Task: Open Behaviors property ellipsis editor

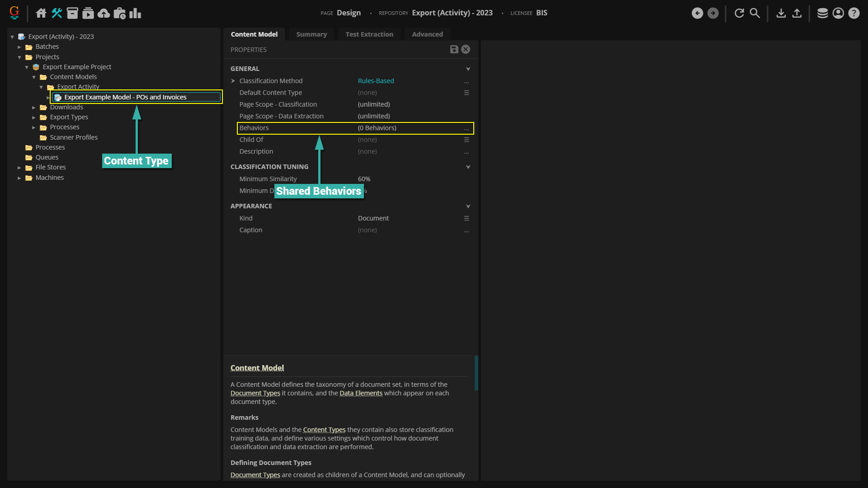Action: 467,128
